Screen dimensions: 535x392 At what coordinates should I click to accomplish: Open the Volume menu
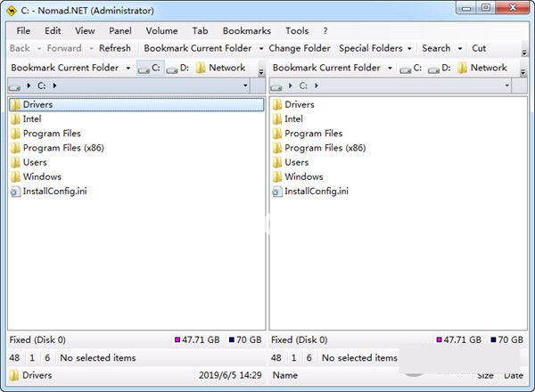tap(161, 30)
